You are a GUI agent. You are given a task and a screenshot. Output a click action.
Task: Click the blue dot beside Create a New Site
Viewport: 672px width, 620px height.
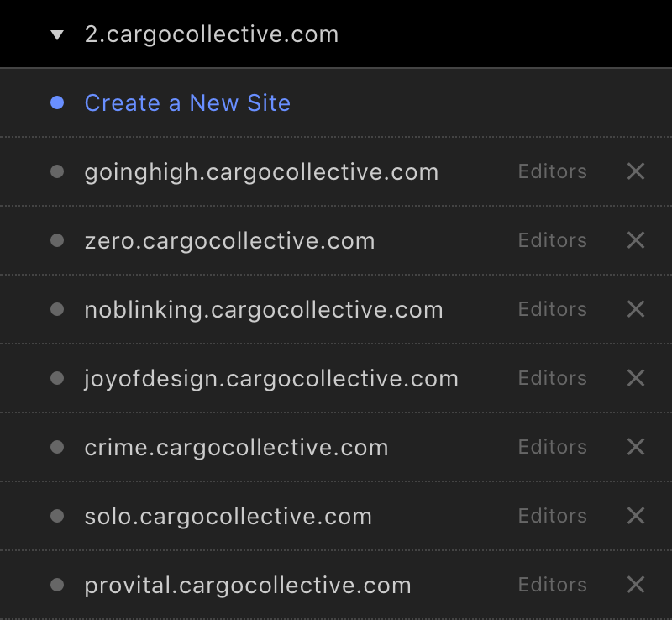57,102
